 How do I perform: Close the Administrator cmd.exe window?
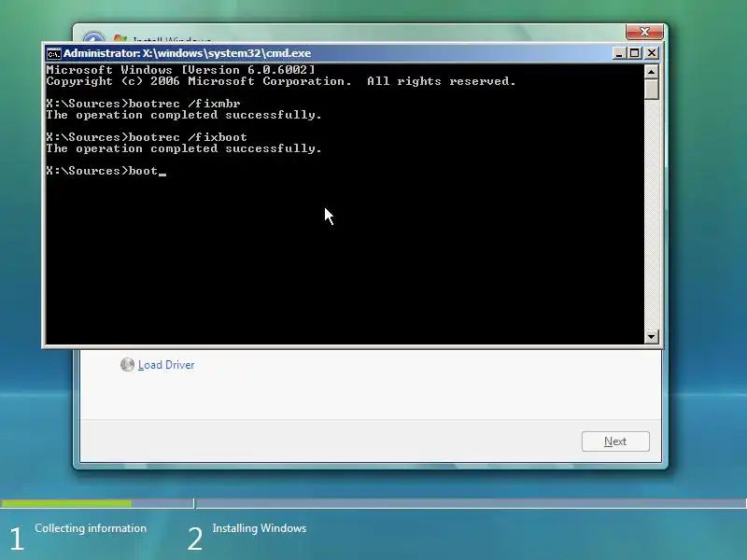[x=652, y=53]
